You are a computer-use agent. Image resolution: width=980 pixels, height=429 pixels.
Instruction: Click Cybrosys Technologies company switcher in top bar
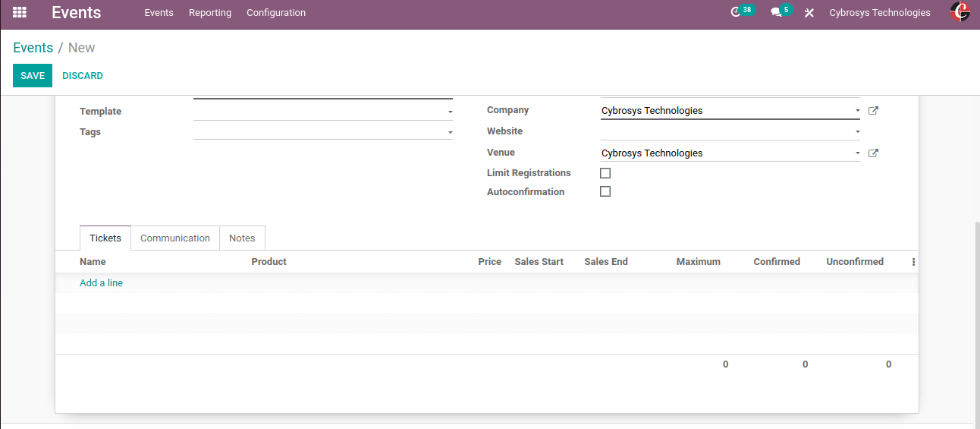point(880,13)
